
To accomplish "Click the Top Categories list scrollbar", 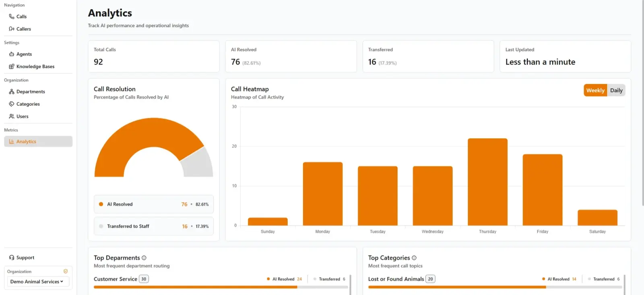I will [625, 285].
